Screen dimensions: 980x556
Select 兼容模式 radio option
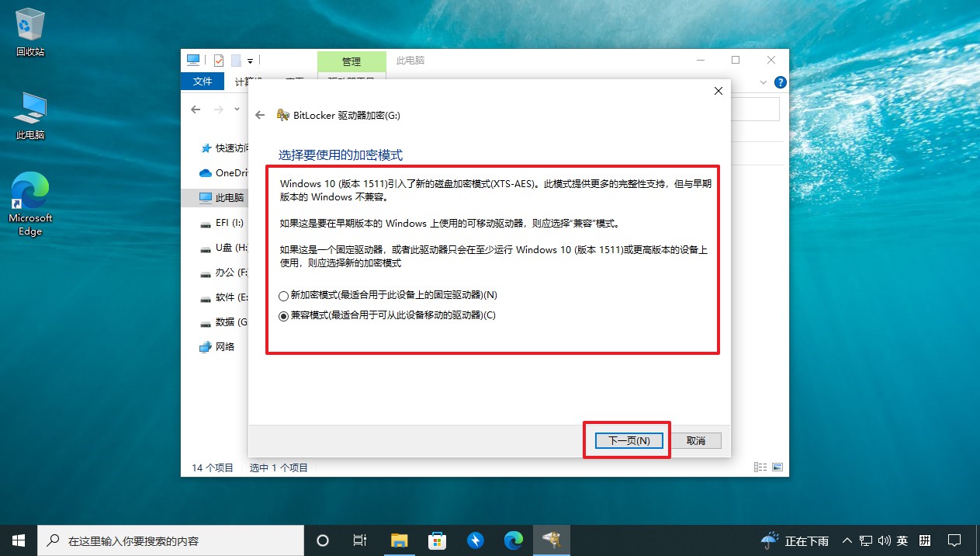click(282, 315)
